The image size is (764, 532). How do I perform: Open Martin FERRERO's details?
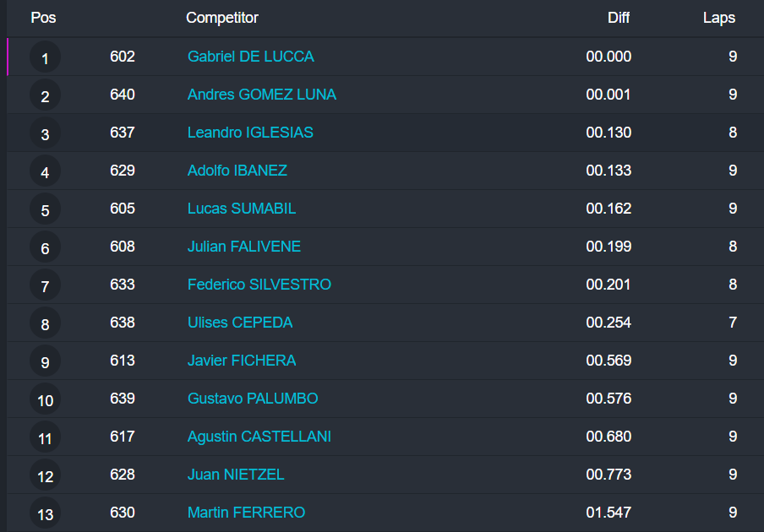[246, 513]
